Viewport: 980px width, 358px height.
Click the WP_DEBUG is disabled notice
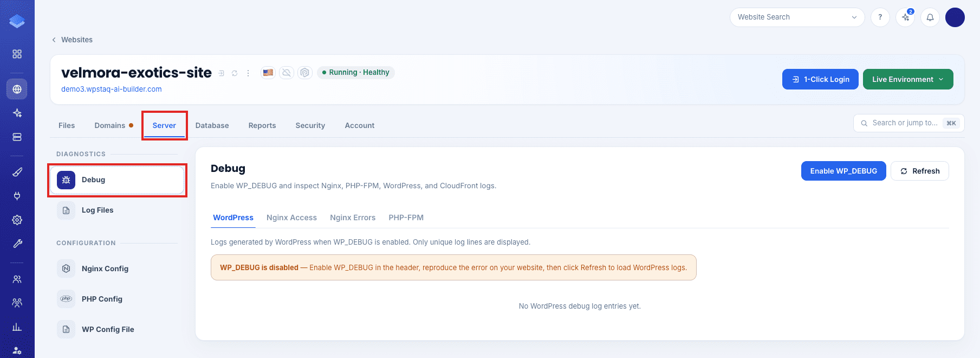pyautogui.click(x=453, y=267)
